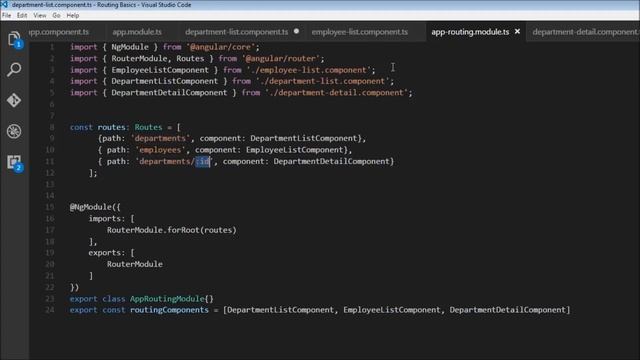Close the app-routing.module.ts tab

pyautogui.click(x=518, y=31)
